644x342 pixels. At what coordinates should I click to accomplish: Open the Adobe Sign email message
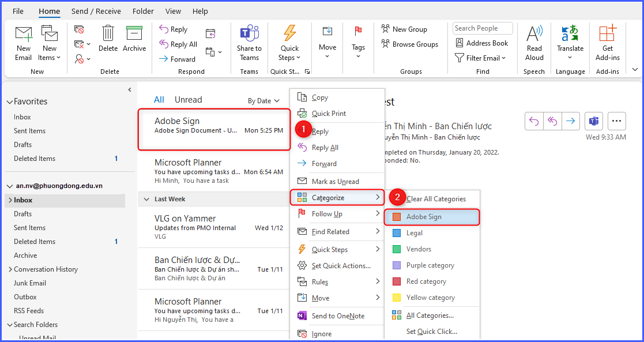214,129
